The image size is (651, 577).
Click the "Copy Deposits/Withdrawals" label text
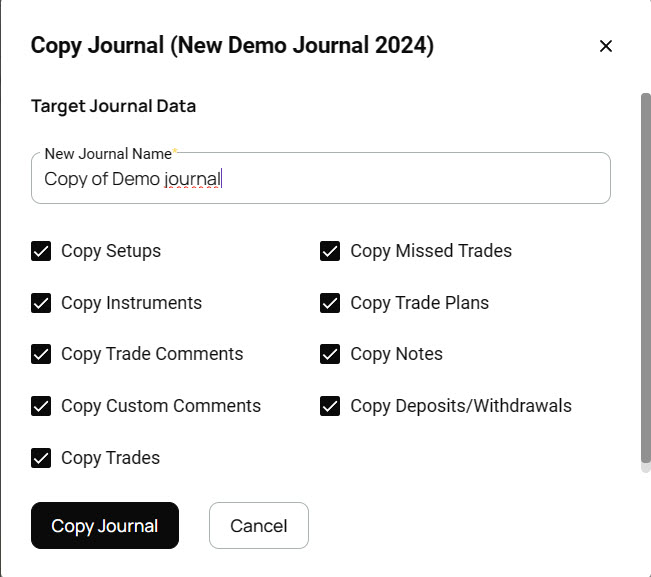click(x=461, y=406)
